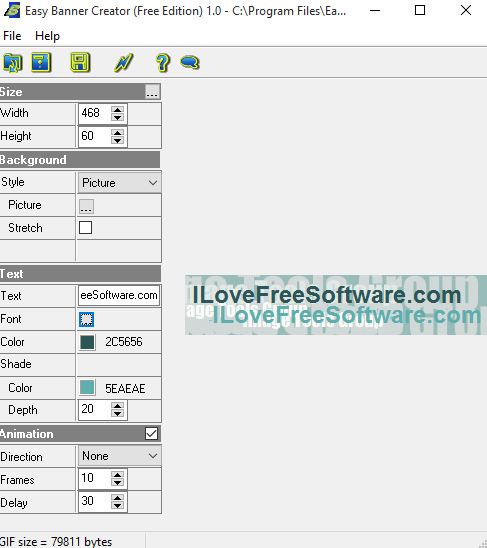Decrease the Width value by one step

click(117, 117)
